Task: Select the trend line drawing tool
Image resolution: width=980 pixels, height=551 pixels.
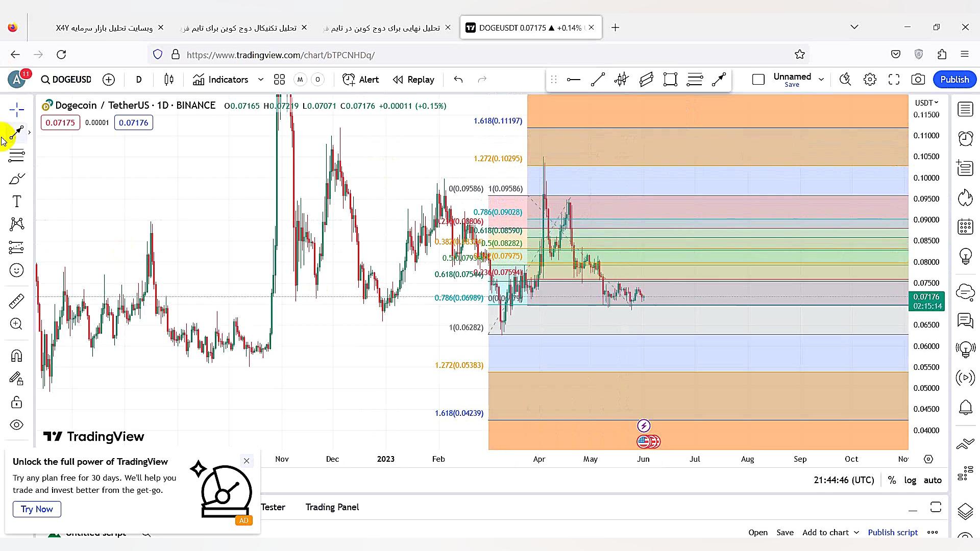Action: click(16, 133)
